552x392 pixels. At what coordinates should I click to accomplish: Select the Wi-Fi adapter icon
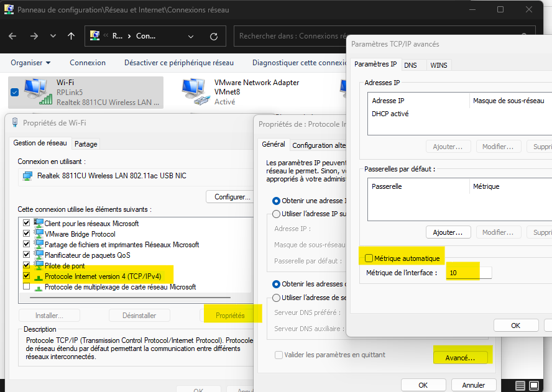(x=38, y=91)
